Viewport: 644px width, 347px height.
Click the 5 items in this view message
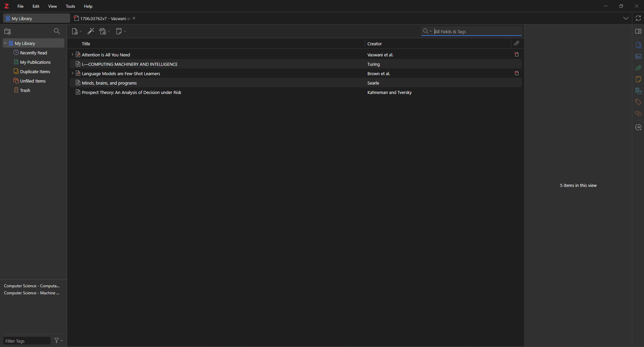click(578, 186)
